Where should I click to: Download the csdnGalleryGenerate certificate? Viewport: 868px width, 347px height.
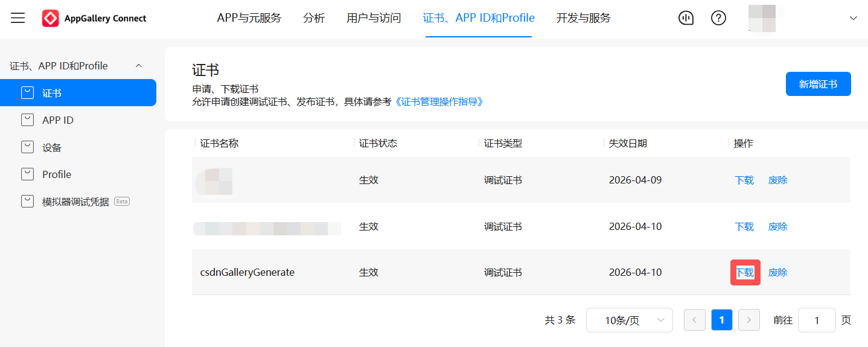coord(745,272)
